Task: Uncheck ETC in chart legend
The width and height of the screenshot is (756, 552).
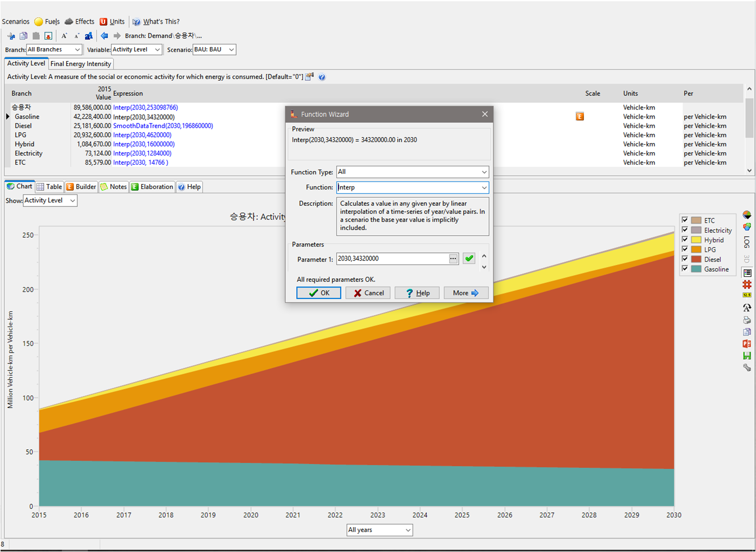Action: (x=685, y=220)
